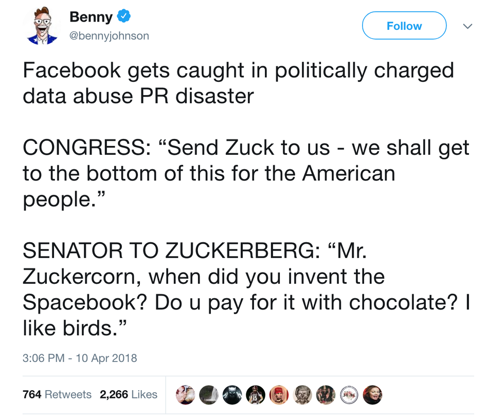This screenshot has height=420, width=504.
Task: Open the laughing woman liker avatar
Action: pos(372,395)
